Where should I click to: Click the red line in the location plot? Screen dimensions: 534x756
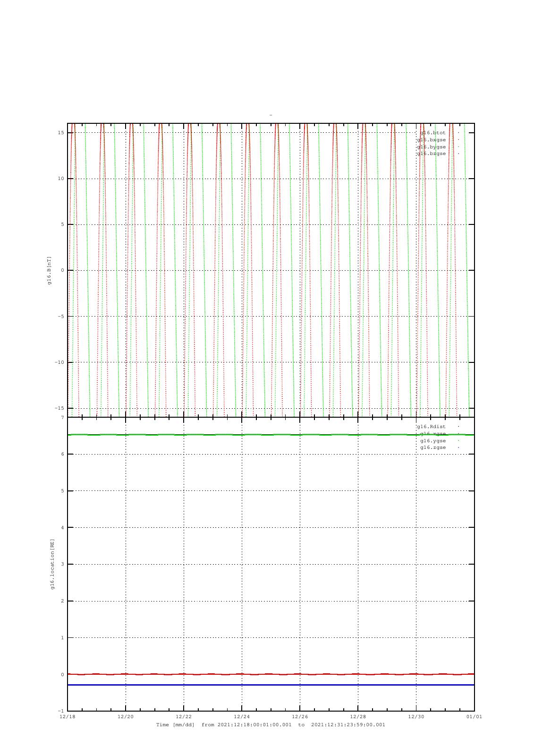pyautogui.click(x=271, y=674)
